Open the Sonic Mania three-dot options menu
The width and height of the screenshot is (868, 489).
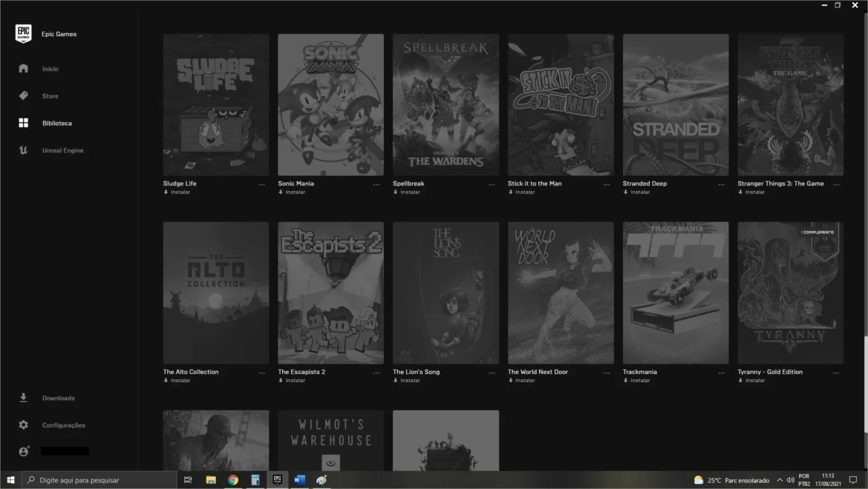376,184
